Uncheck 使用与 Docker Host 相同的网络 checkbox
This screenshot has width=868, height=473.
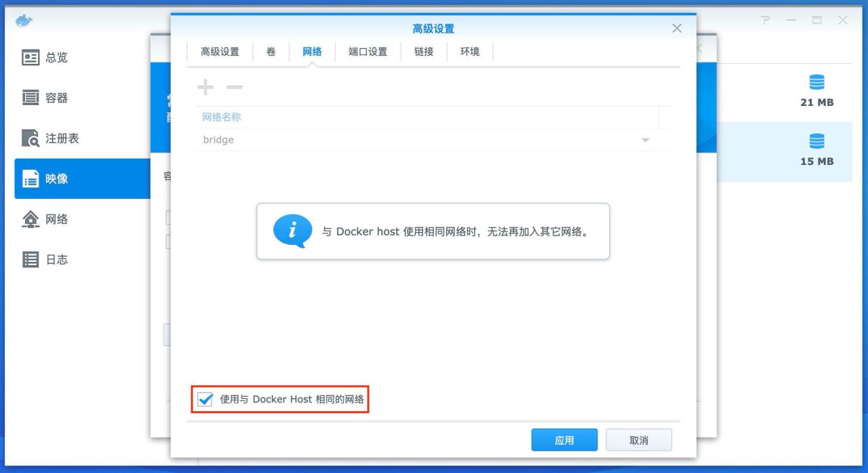coord(205,400)
